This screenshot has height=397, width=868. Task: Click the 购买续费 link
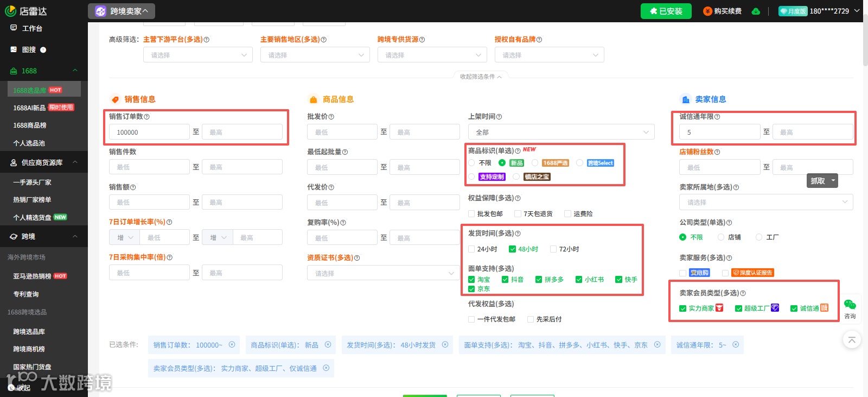723,11
